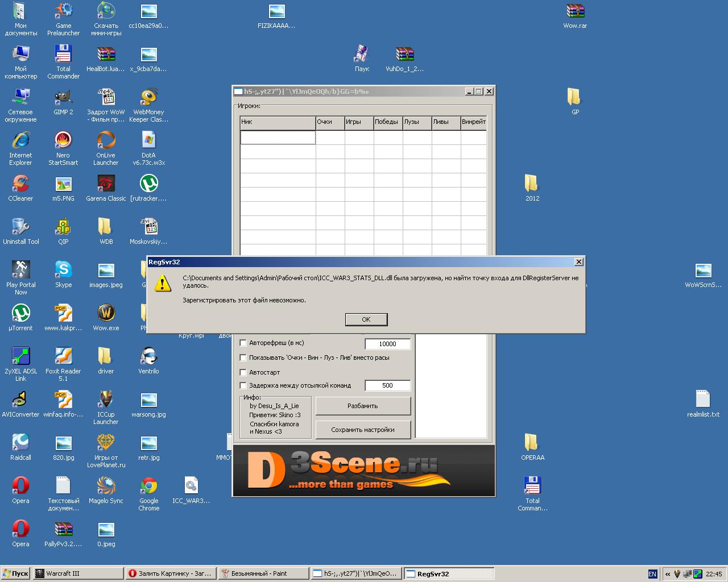The width and height of the screenshot is (728, 582).
Task: Close the RegSvr32 error dialog
Action: 578,262
